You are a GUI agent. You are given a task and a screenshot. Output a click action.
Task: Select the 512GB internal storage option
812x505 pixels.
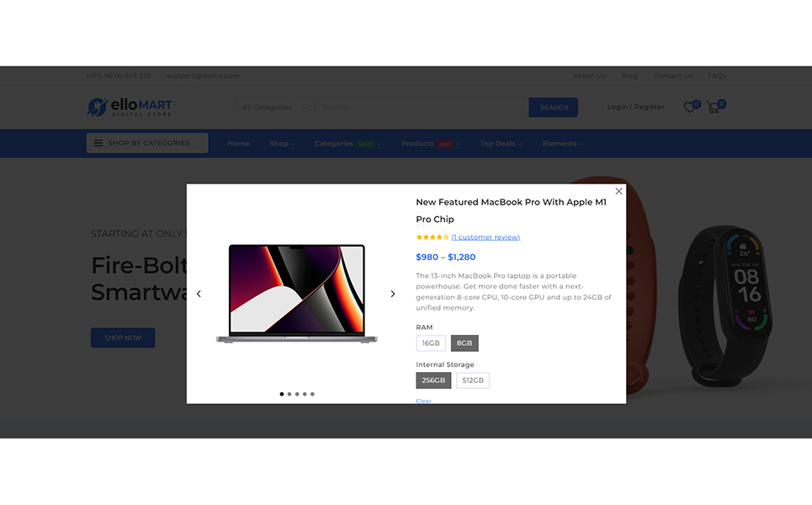(x=473, y=380)
